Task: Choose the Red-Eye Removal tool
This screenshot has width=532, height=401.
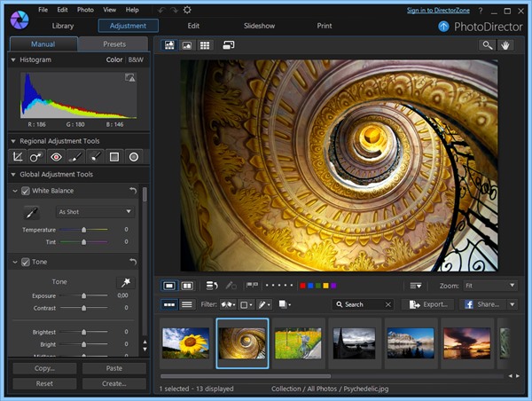Action: [x=56, y=157]
